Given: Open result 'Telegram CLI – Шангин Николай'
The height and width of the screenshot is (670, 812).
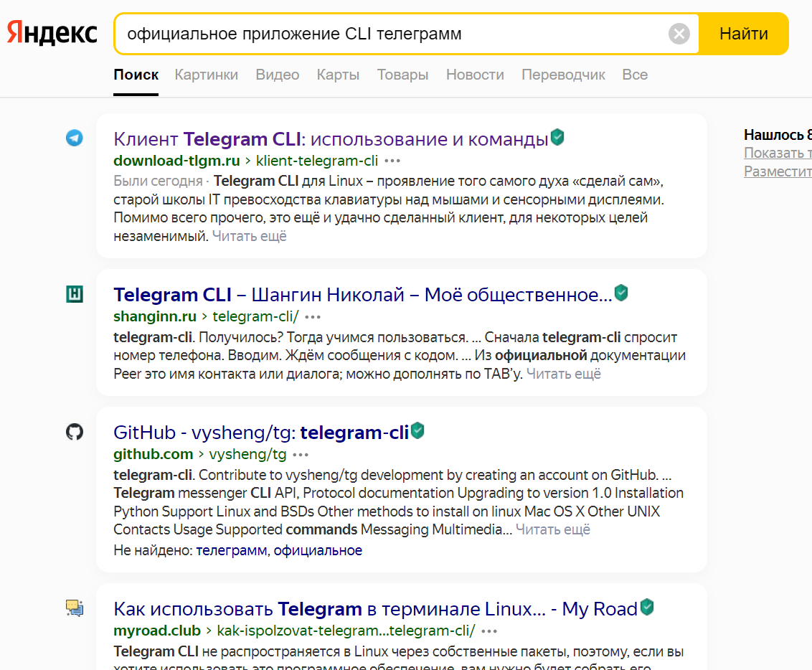Looking at the screenshot, I should tap(362, 295).
